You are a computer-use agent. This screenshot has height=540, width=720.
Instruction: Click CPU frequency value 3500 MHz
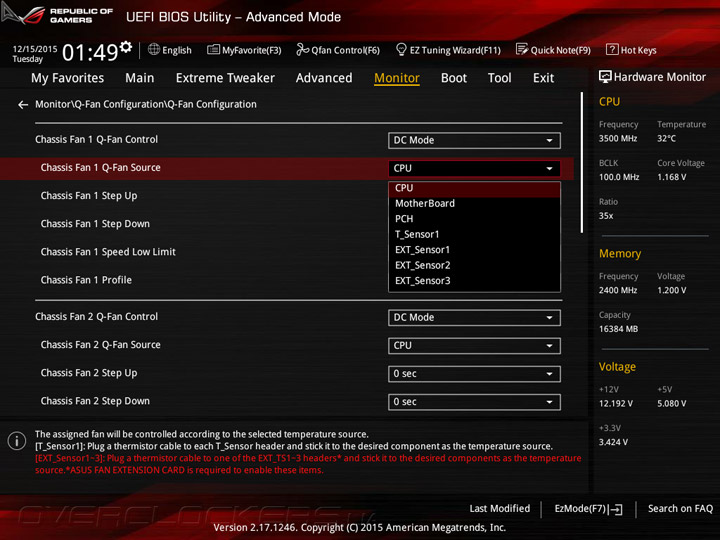click(618, 139)
